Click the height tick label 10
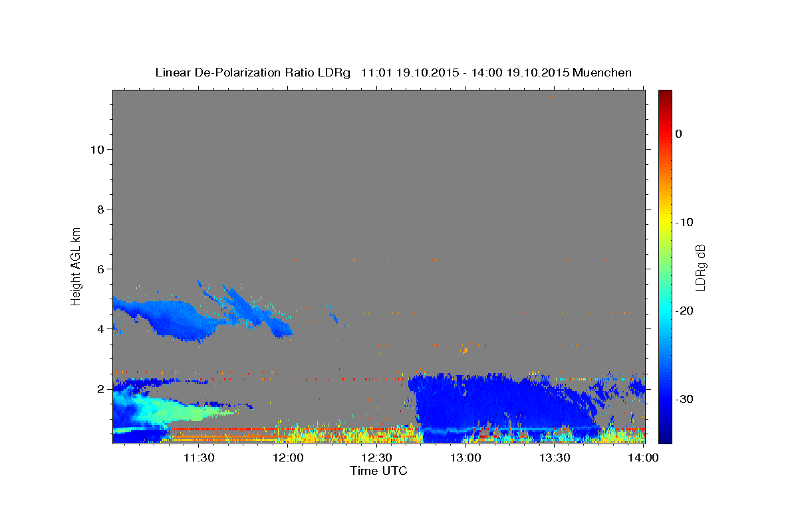 (98, 149)
